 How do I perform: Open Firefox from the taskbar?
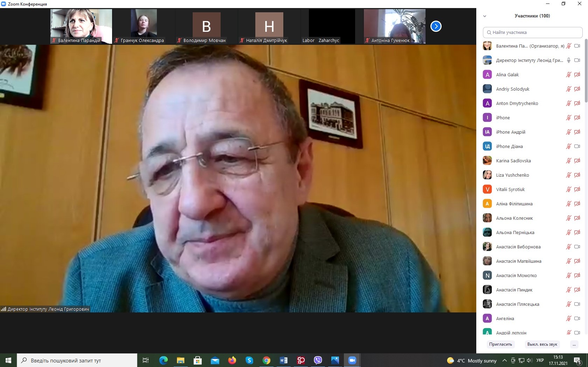point(232,360)
